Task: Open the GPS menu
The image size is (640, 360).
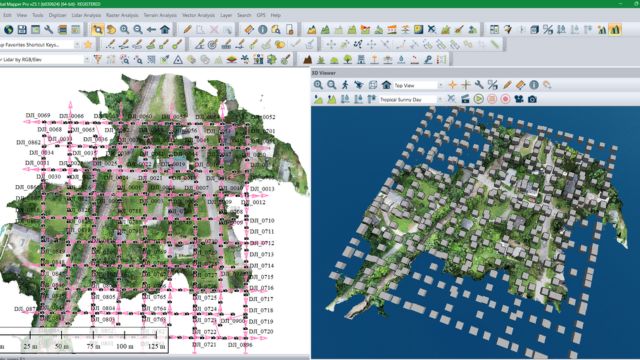Action: [261, 15]
